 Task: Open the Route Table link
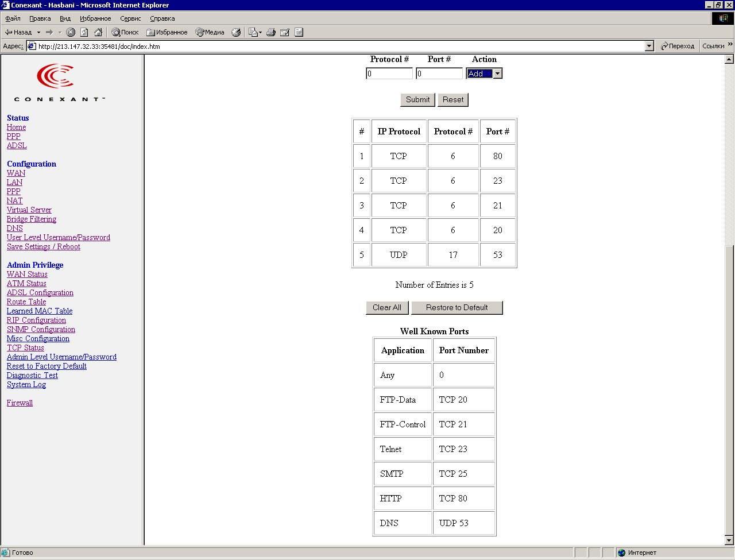[x=26, y=302]
